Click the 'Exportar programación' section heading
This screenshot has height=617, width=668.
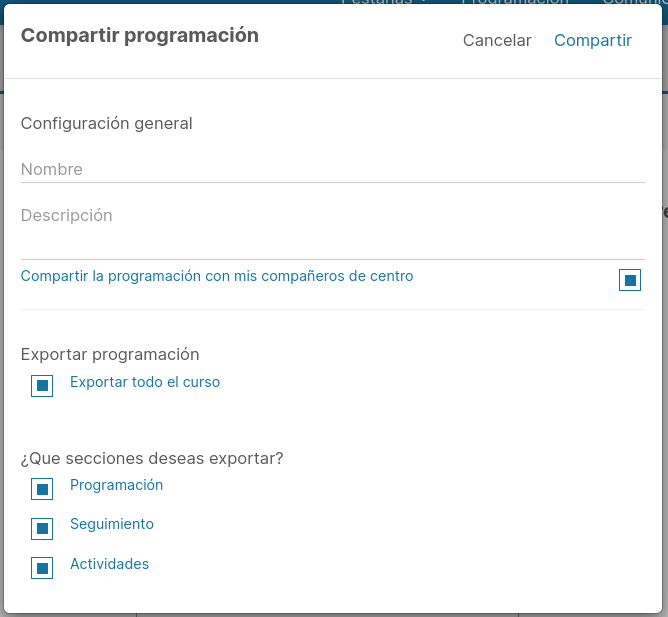coord(110,354)
